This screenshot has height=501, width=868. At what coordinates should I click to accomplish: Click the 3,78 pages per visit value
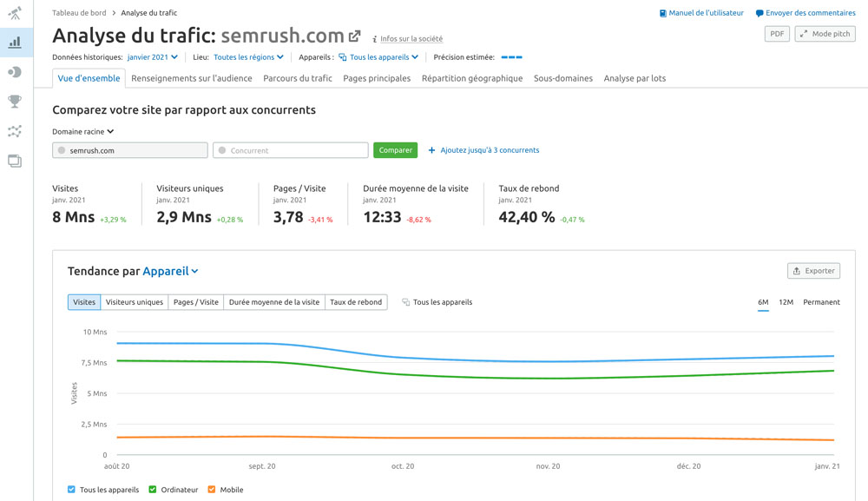pyautogui.click(x=288, y=217)
